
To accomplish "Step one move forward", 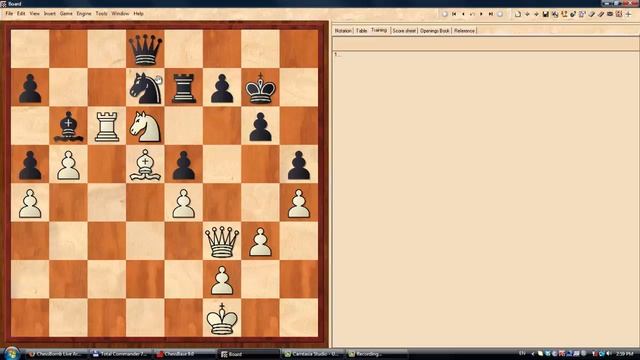I will tap(481, 14).
